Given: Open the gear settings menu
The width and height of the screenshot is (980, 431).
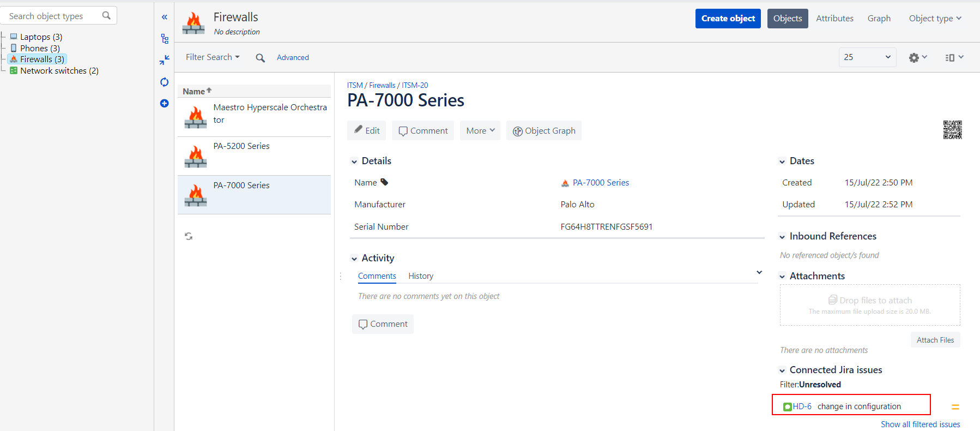Looking at the screenshot, I should pyautogui.click(x=917, y=57).
